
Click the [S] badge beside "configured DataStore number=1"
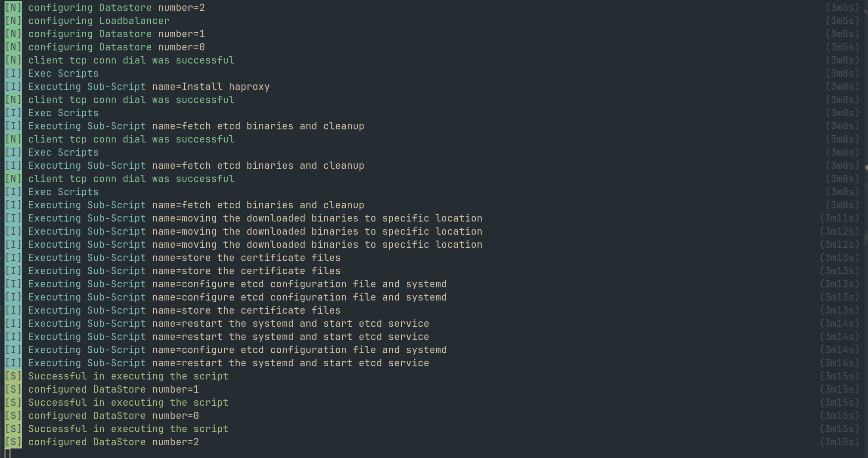click(13, 389)
